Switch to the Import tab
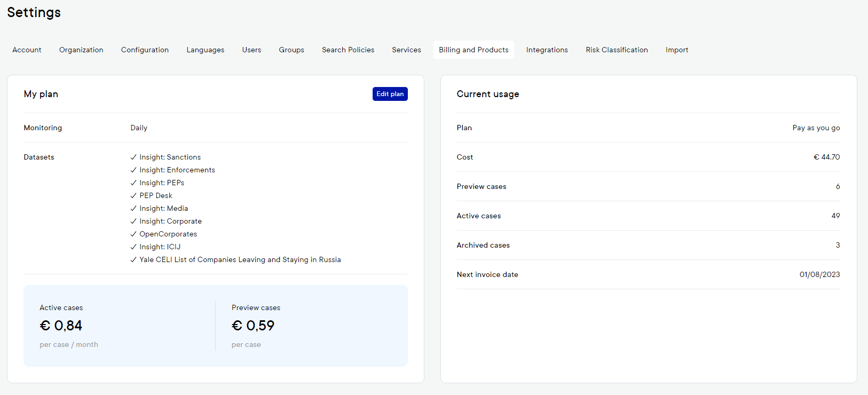 (x=677, y=50)
